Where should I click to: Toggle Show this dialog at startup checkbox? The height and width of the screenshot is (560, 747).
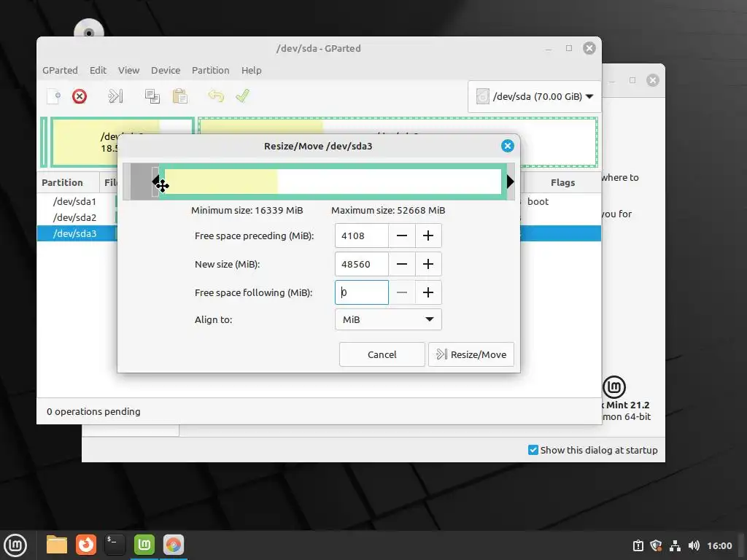[x=533, y=450]
